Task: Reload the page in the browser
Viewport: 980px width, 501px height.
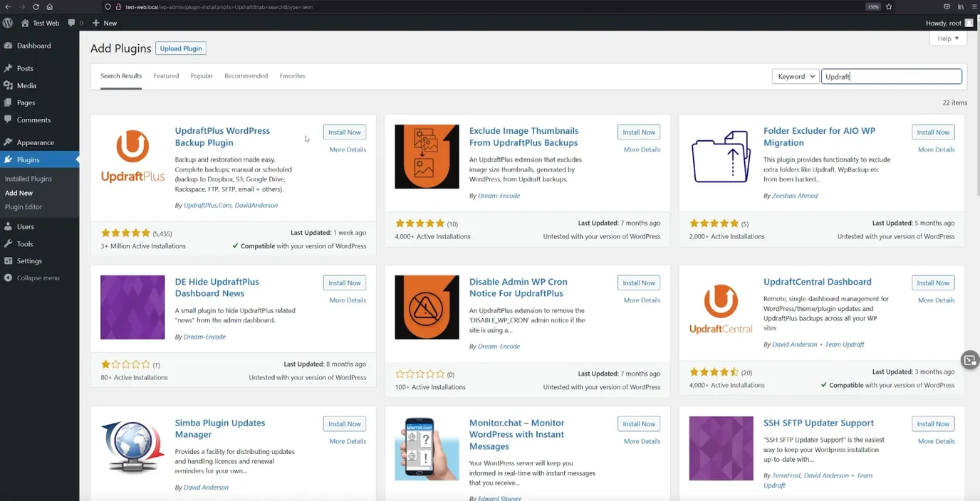Action: 36,6
